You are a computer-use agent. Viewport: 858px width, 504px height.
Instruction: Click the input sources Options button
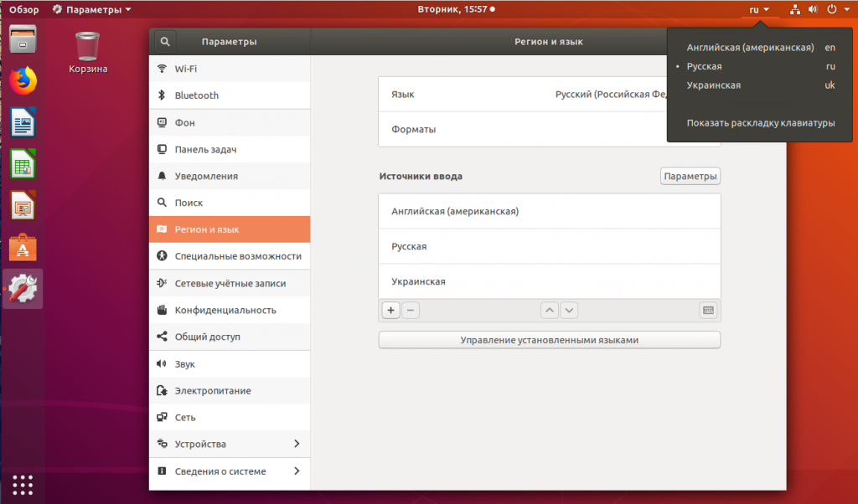click(690, 177)
